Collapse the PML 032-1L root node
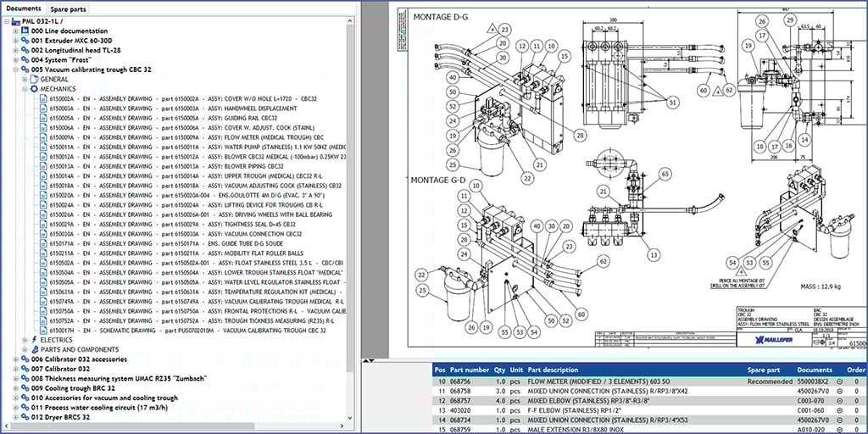 pyautogui.click(x=7, y=21)
